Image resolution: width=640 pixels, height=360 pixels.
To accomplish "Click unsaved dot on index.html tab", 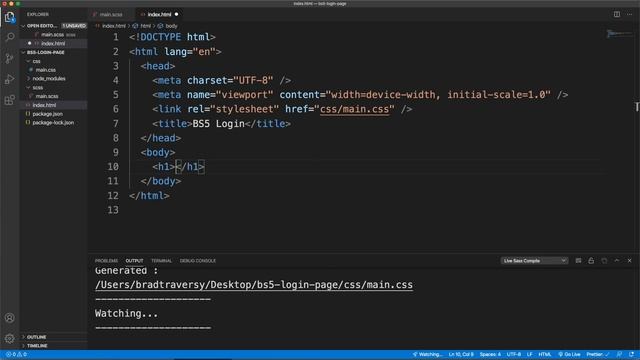I will (176, 14).
